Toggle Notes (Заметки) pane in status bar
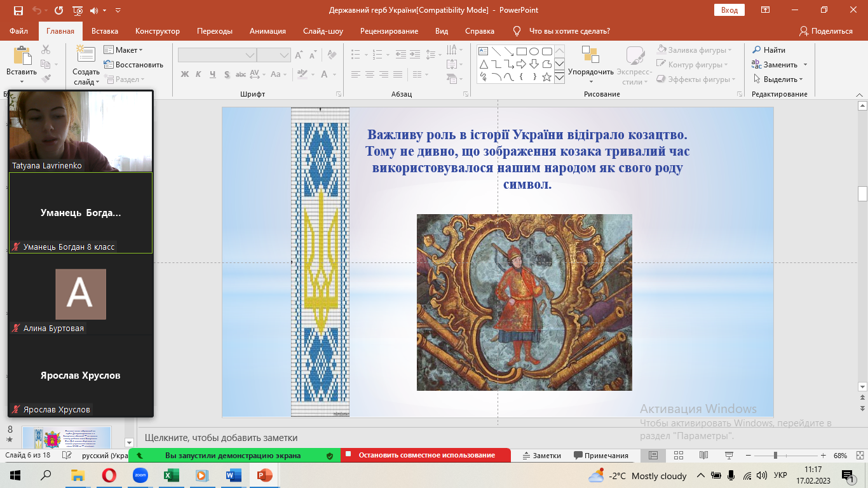868x488 pixels. point(541,456)
